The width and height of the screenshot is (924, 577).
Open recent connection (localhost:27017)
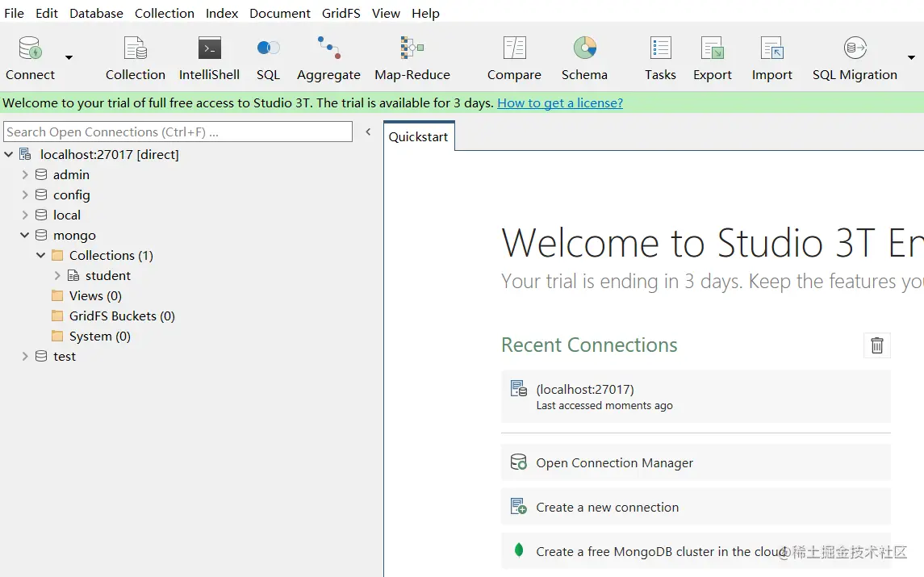696,397
